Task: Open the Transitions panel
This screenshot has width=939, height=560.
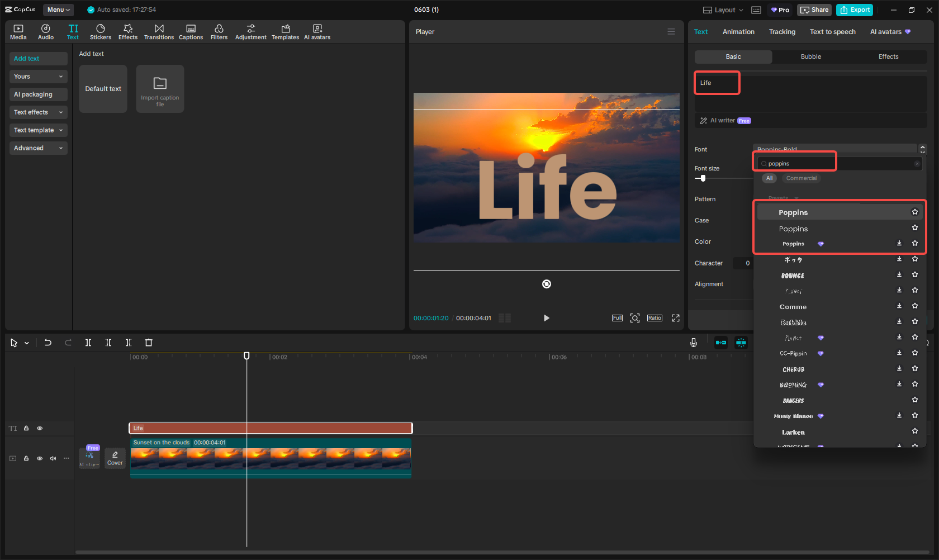Action: click(x=159, y=32)
